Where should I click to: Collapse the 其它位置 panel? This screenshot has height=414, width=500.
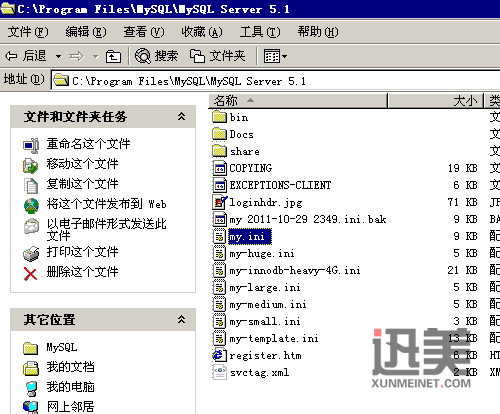click(181, 319)
